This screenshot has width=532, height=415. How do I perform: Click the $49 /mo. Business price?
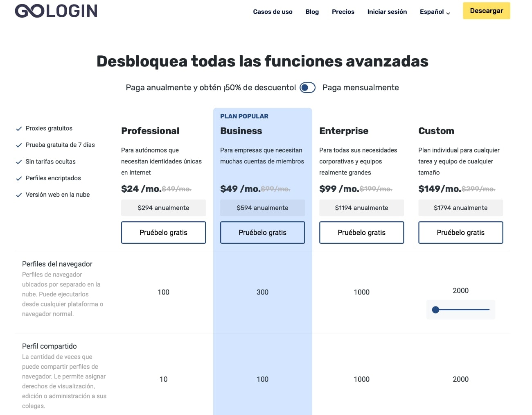coord(240,188)
